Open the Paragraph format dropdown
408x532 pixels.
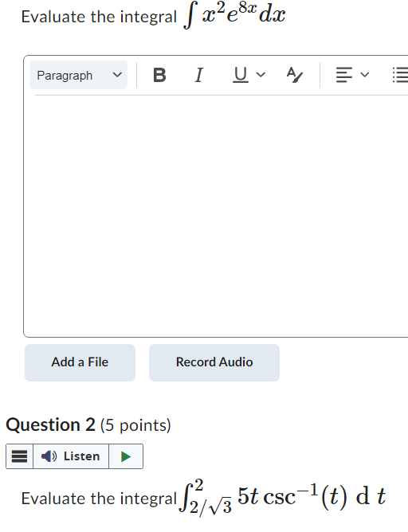(x=78, y=75)
